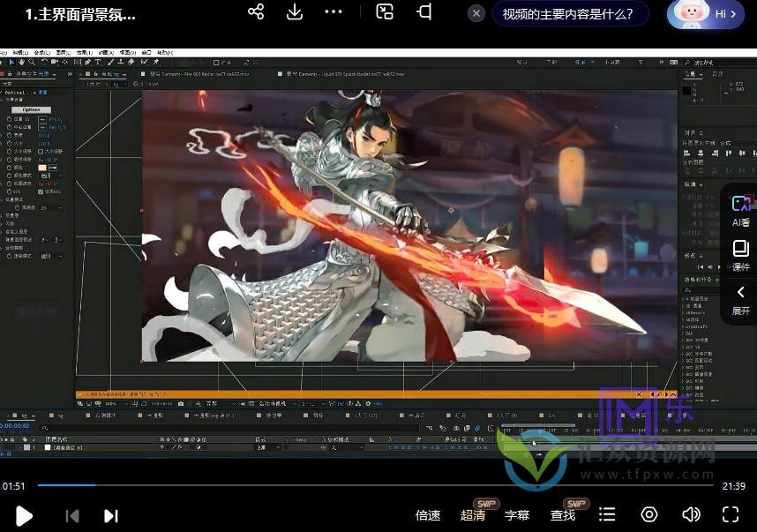
Task: Click the video title 1.主界面背景氛
Action: pos(78,14)
